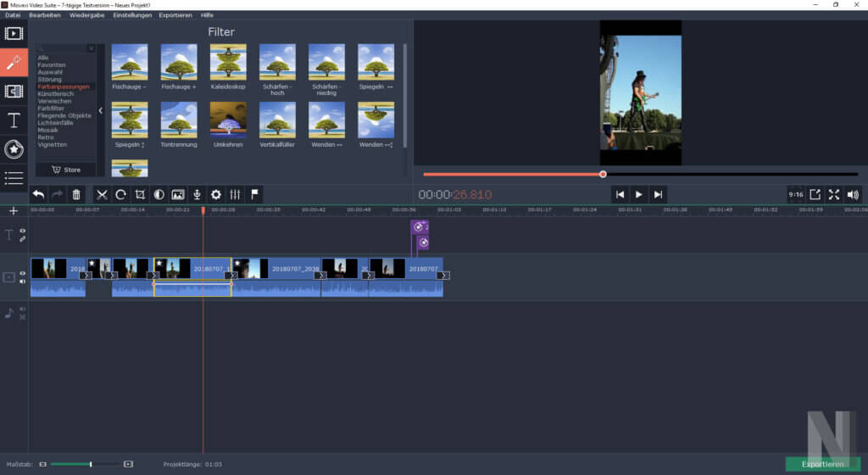
Task: Open color adjustment tool in toolbar
Action: pyautogui.click(x=159, y=194)
